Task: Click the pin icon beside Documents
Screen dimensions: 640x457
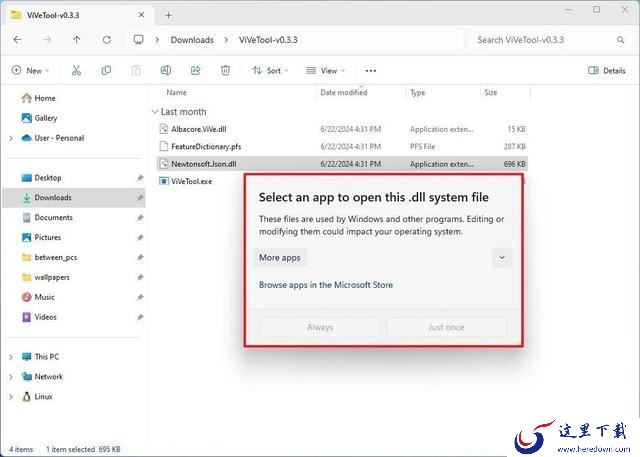Action: click(x=140, y=218)
